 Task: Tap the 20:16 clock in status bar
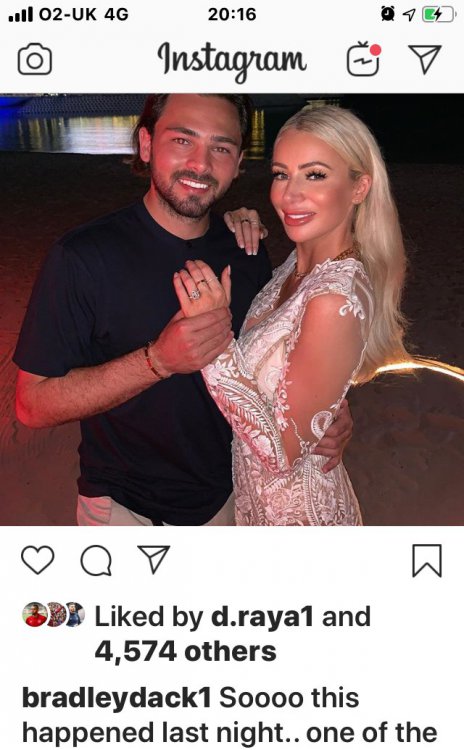pos(232,14)
